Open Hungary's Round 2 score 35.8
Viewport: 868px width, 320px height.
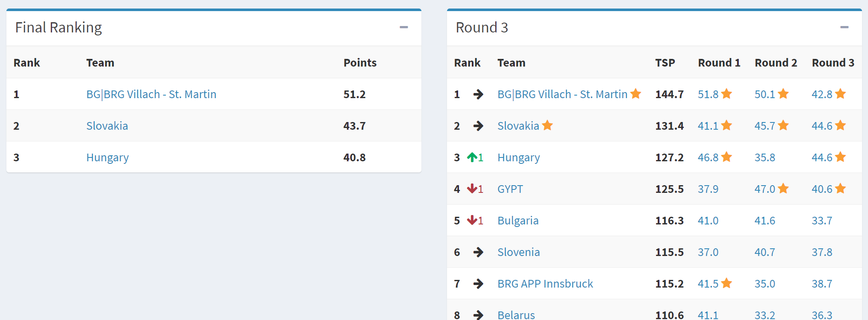(764, 157)
